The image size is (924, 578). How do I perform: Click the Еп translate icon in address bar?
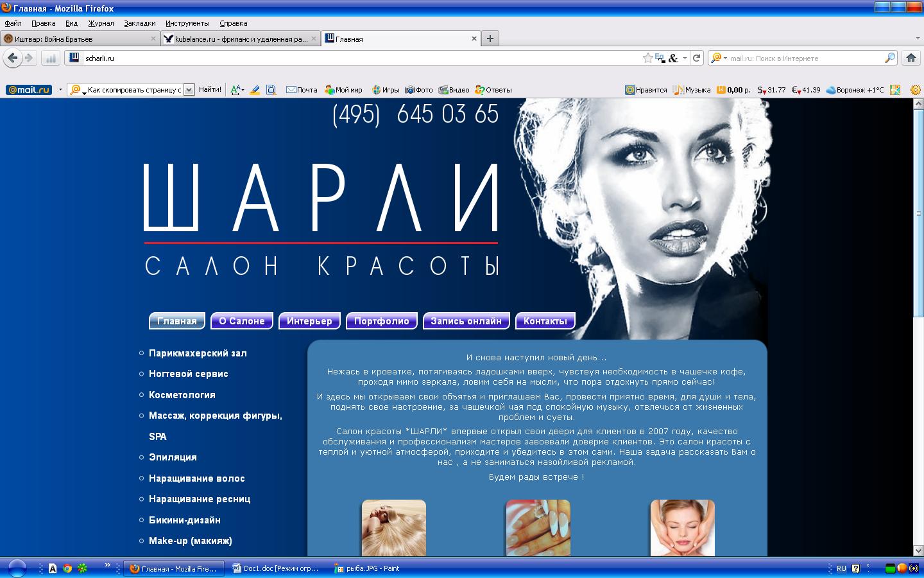click(660, 58)
